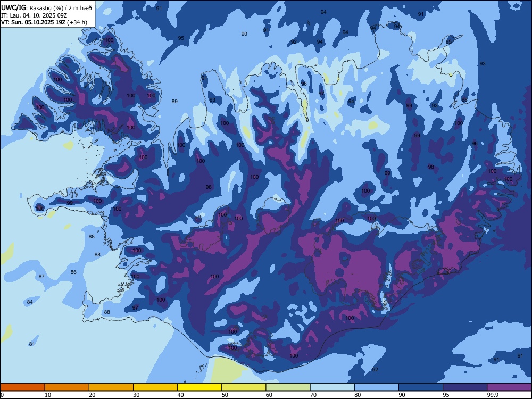Click the legend scale label 30
The image size is (532, 399).
click(136, 395)
